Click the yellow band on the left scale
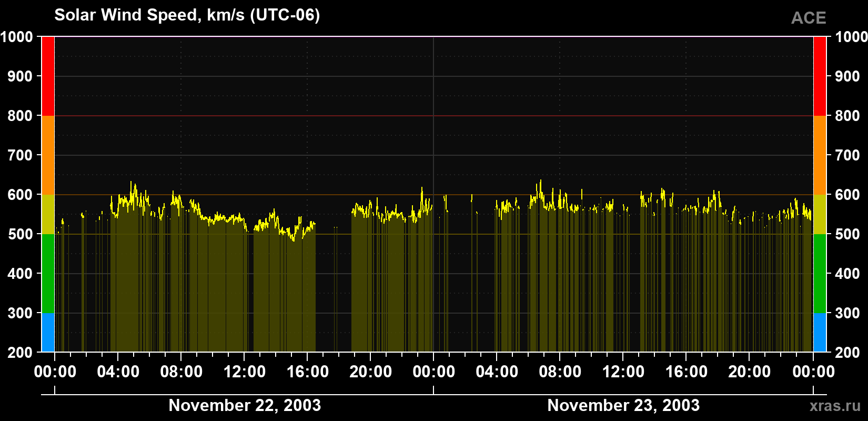 48,214
